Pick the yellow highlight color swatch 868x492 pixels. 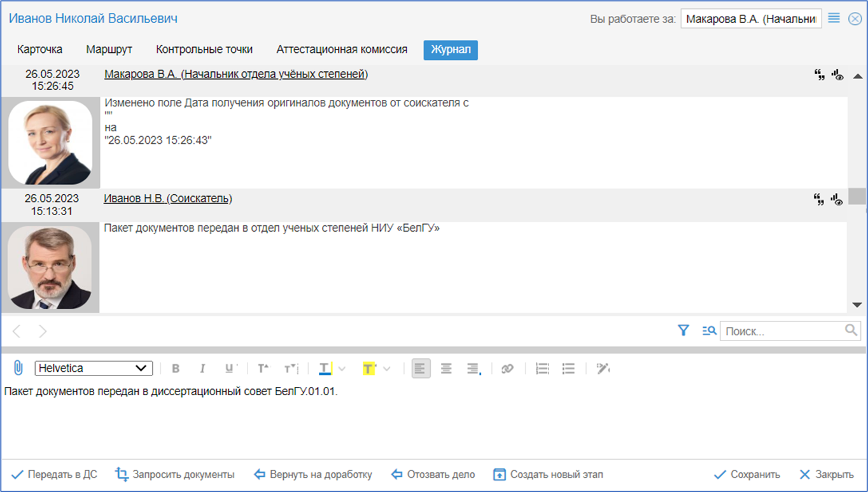[x=369, y=369]
